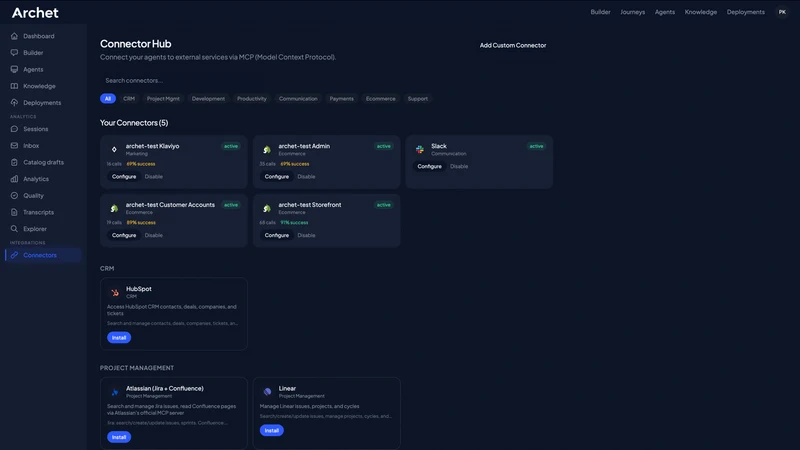Disable the archet-test Storefront connector
800x450 pixels.
[x=306, y=235]
